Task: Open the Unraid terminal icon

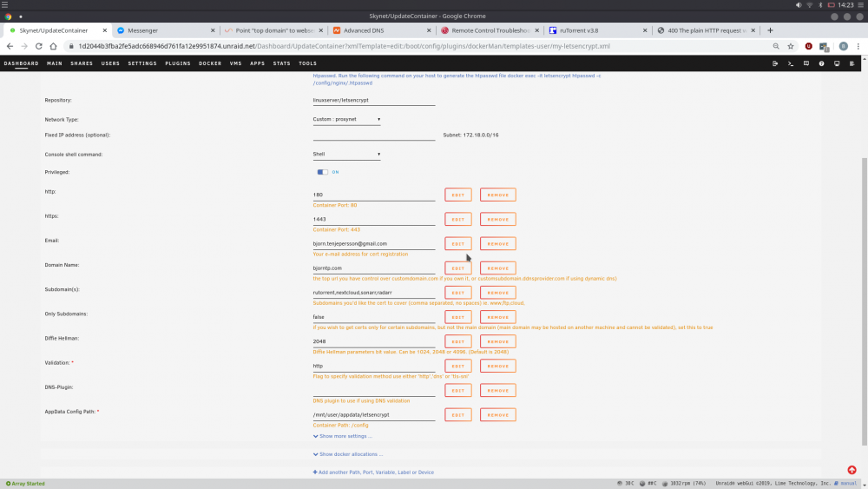Action: coord(791,63)
